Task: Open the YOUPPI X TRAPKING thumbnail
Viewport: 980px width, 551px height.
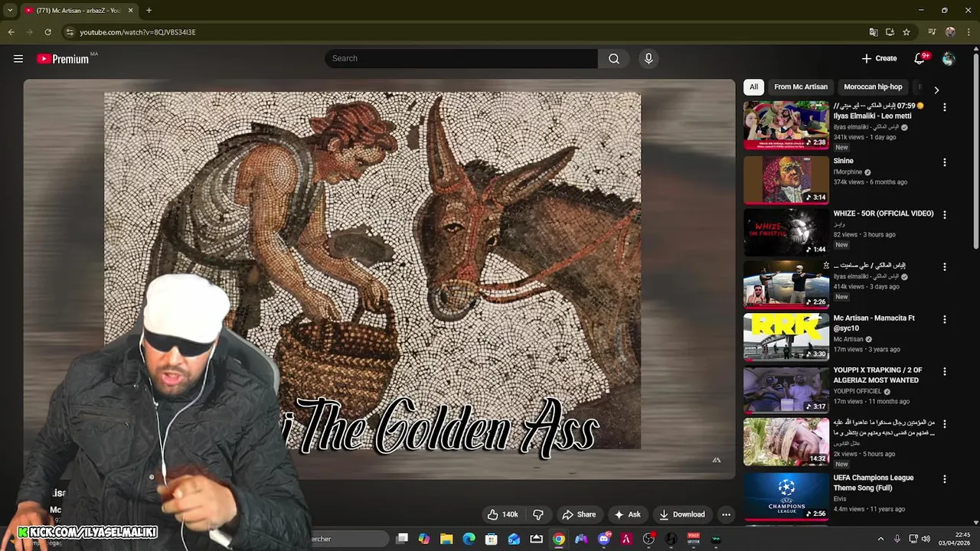Action: click(x=786, y=389)
